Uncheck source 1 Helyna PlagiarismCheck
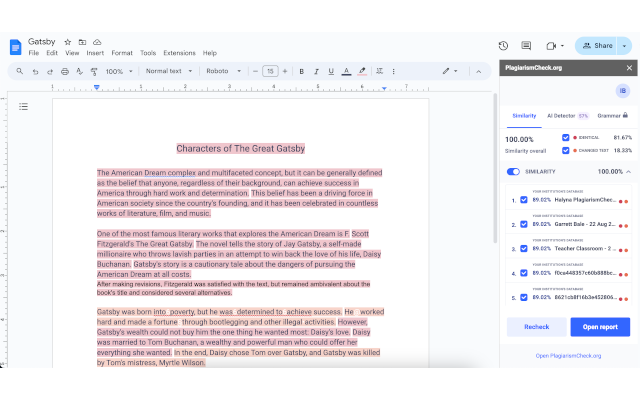 pos(524,200)
